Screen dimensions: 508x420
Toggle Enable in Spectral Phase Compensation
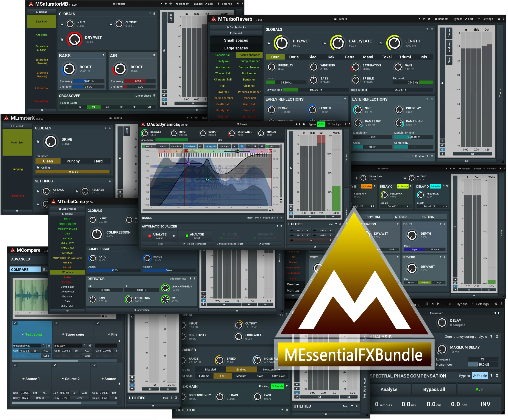click(480, 376)
